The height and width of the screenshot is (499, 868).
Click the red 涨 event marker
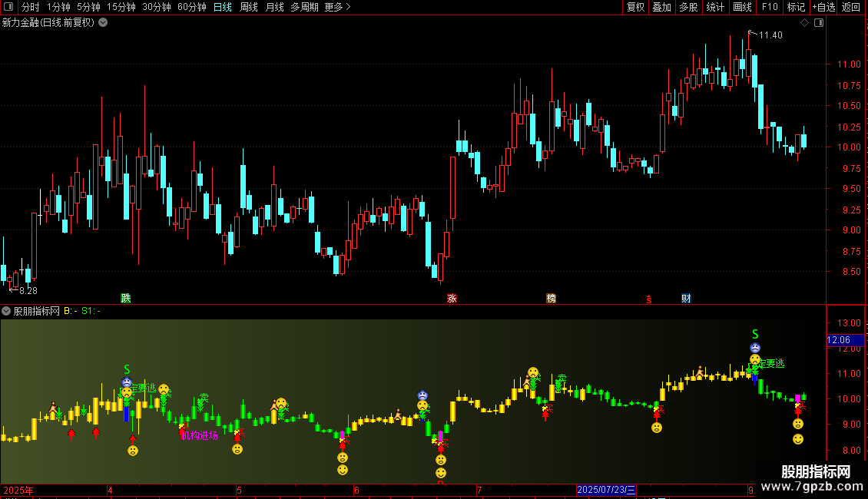click(452, 298)
